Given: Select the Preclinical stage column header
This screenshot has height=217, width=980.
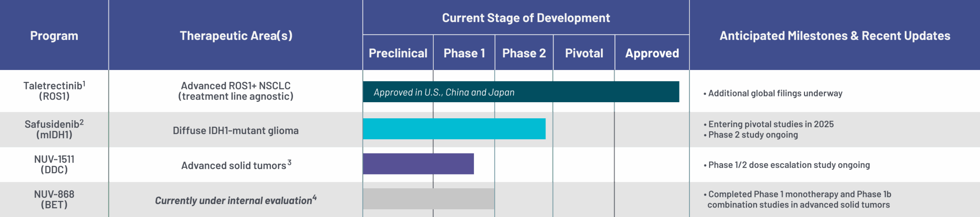Looking at the screenshot, I should click(398, 53).
